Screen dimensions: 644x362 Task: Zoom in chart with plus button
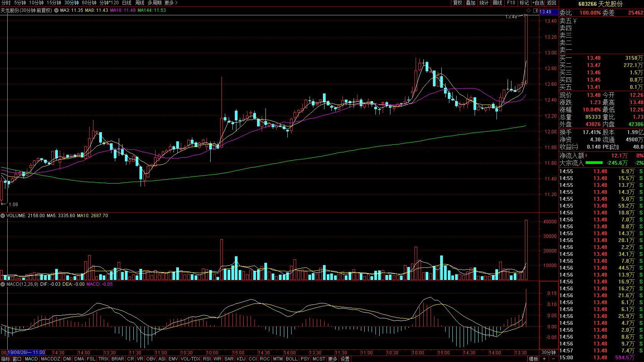click(x=544, y=359)
